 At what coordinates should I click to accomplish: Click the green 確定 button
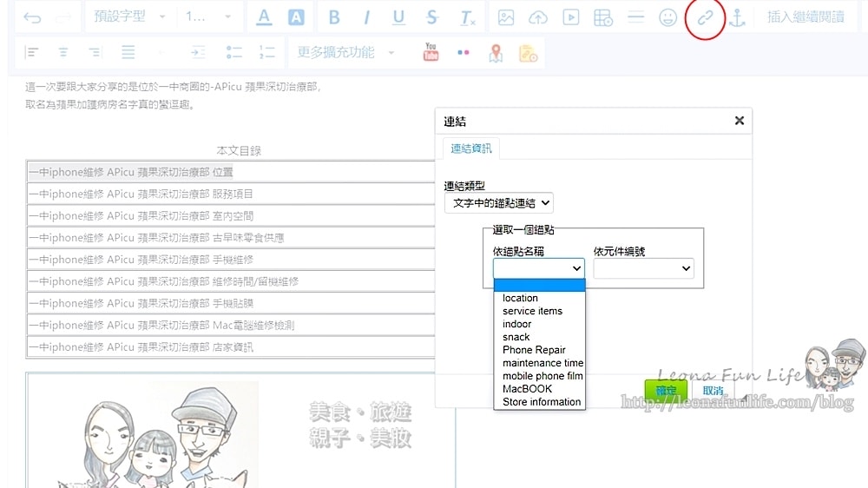tap(665, 391)
